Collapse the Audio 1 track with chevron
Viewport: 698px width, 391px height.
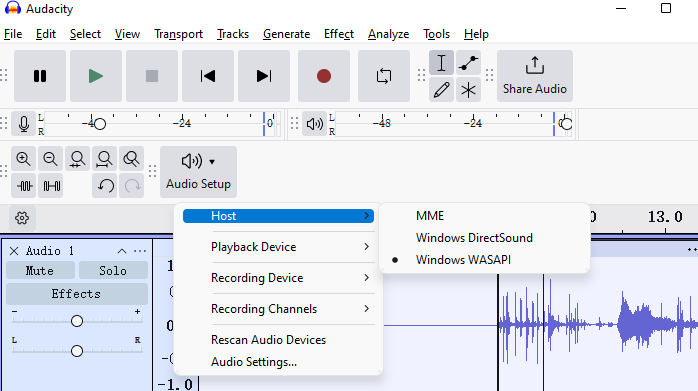coord(122,251)
